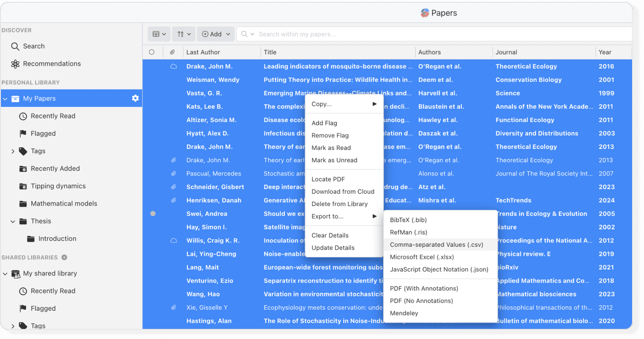Viewport: 644px width, 339px height.
Task: Select the table column layout icon
Action: tap(156, 34)
